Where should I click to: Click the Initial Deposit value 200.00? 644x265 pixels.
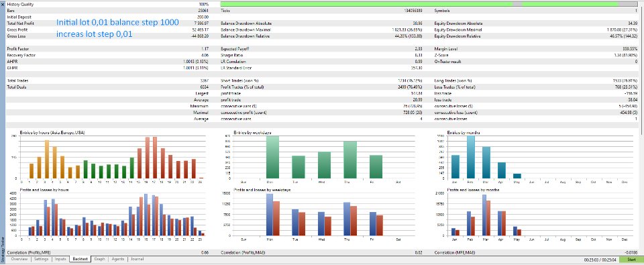pos(203,17)
